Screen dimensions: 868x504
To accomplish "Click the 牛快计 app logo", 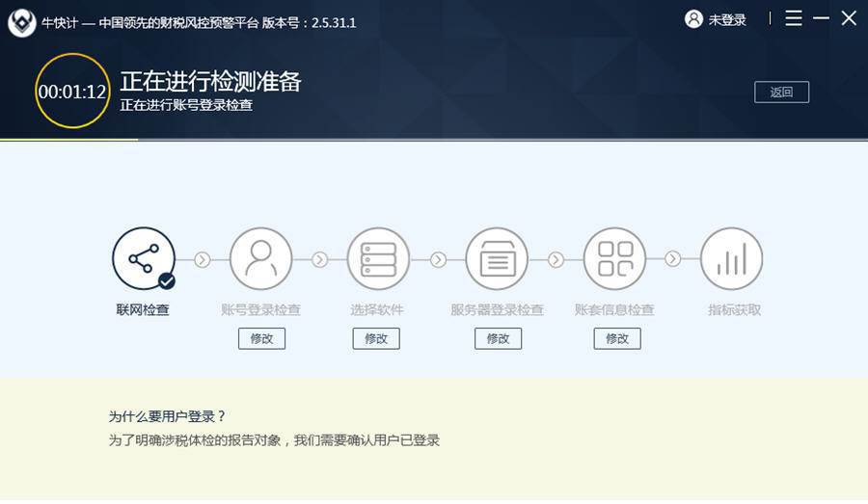I will pos(21,22).
